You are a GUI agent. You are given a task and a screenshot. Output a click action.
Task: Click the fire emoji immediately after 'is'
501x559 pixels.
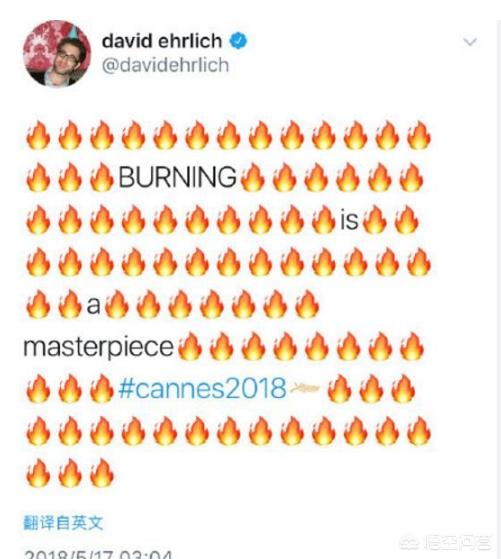(374, 220)
